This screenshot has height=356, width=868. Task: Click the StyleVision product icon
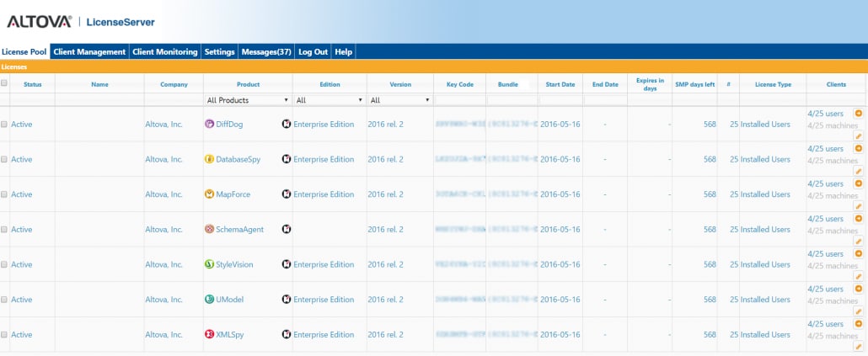209,264
